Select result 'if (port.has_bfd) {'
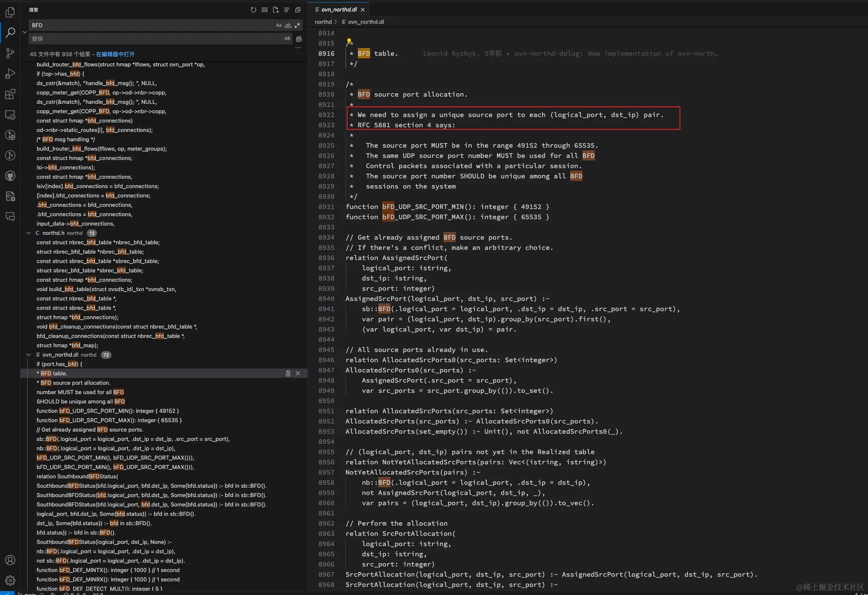868x595 pixels. [x=60, y=364]
